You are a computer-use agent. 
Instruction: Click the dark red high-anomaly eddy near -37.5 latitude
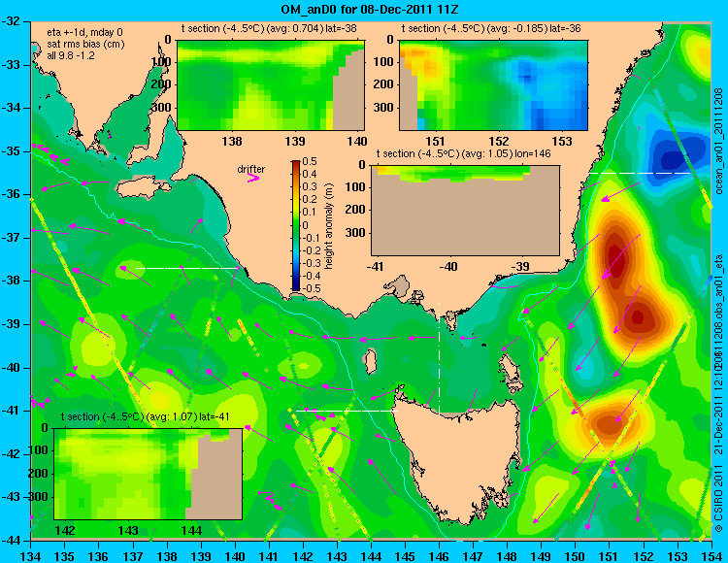tap(616, 256)
